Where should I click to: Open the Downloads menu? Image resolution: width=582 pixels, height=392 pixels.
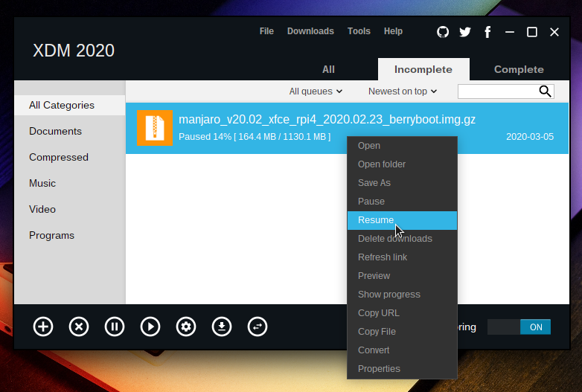click(x=310, y=31)
